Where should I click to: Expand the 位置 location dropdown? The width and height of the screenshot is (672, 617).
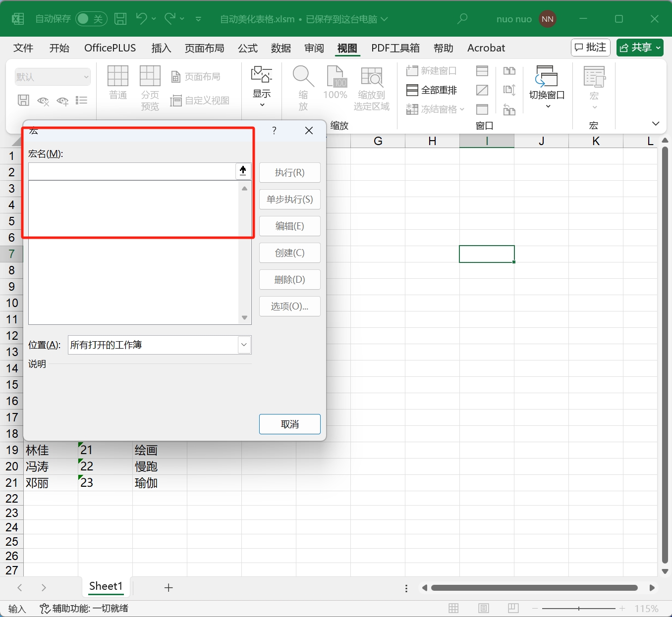click(244, 345)
